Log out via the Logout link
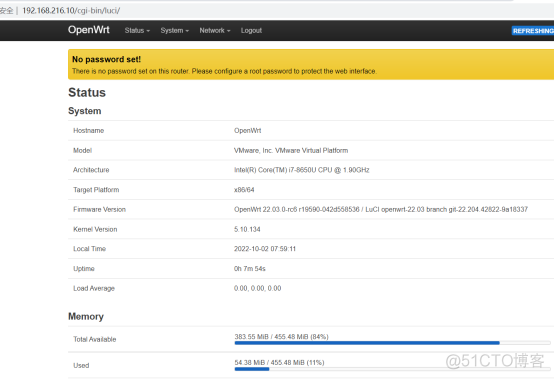This screenshot has height=379, width=554. pos(251,30)
